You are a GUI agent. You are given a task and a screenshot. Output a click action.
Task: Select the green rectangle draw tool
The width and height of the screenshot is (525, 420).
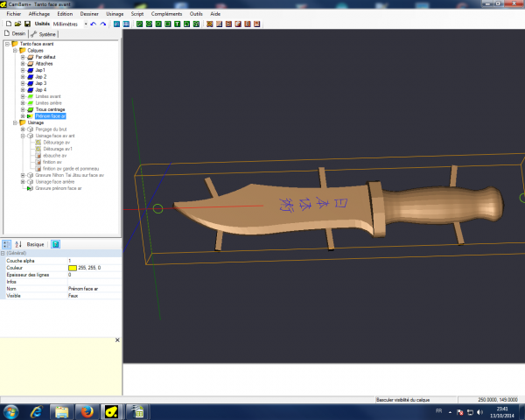click(x=168, y=24)
